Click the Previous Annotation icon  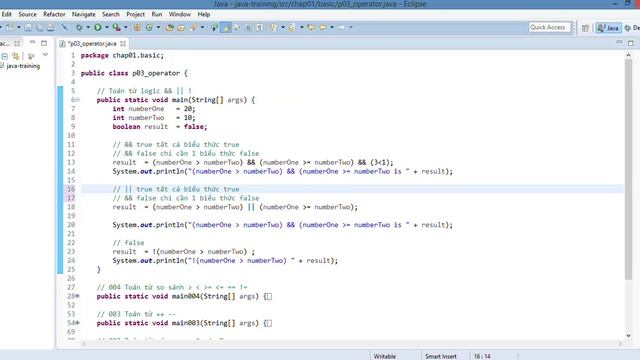click(292, 27)
